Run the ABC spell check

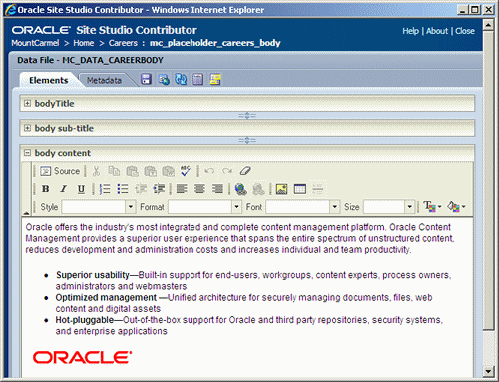point(186,171)
